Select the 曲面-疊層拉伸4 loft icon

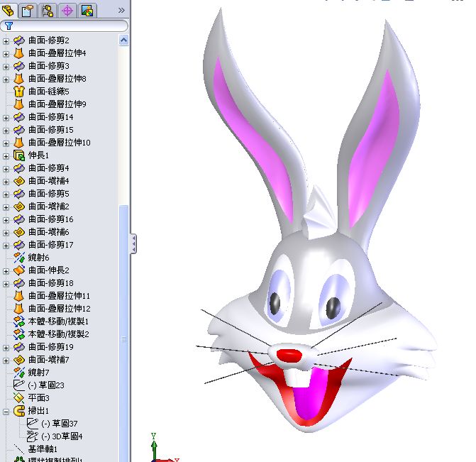point(19,53)
